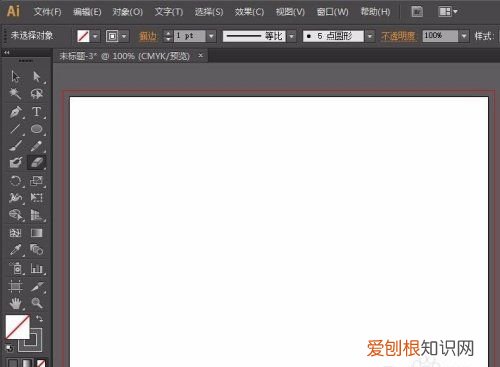Switch to the 未标题-3 document tab
Viewport: 500px width, 367px height.
coord(124,56)
